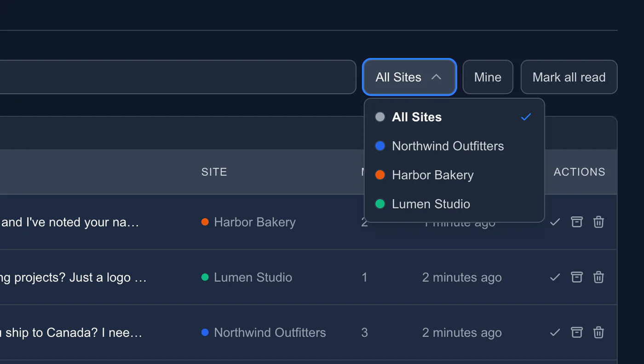Click the ACTIONS column header
Image resolution: width=644 pixels, height=364 pixels.
580,172
